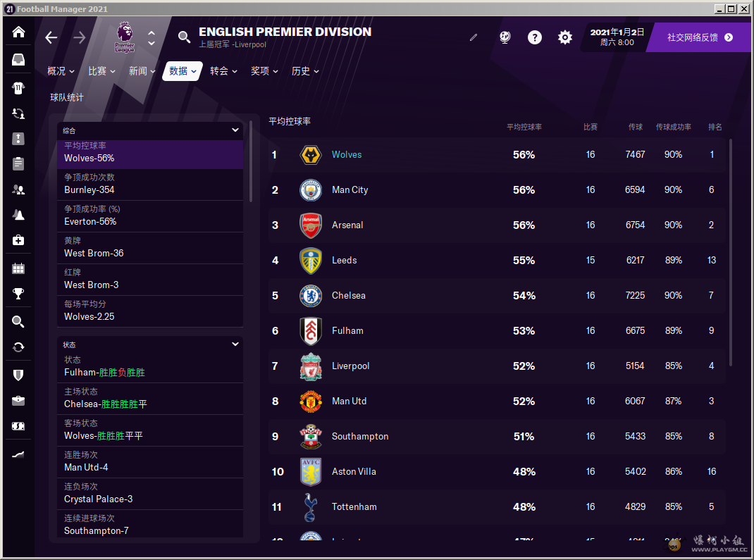Select the 数据 tab
The width and height of the screenshot is (754, 560).
tap(183, 71)
